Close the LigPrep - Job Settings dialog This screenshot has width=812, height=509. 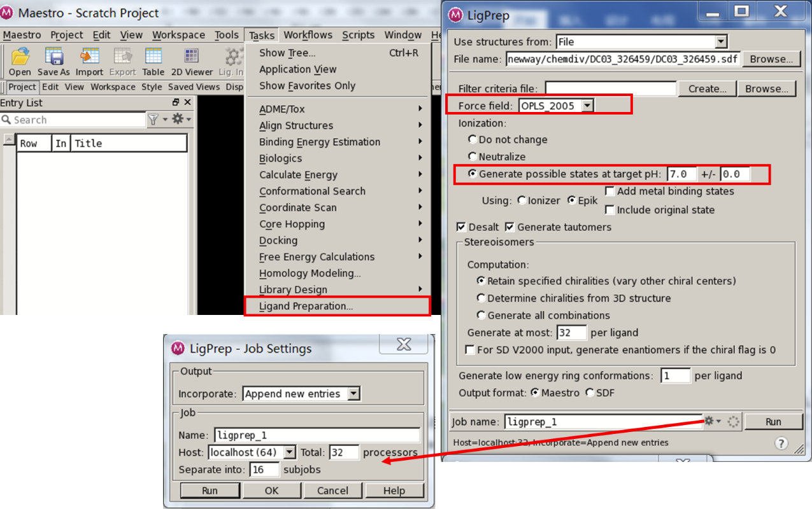(404, 344)
